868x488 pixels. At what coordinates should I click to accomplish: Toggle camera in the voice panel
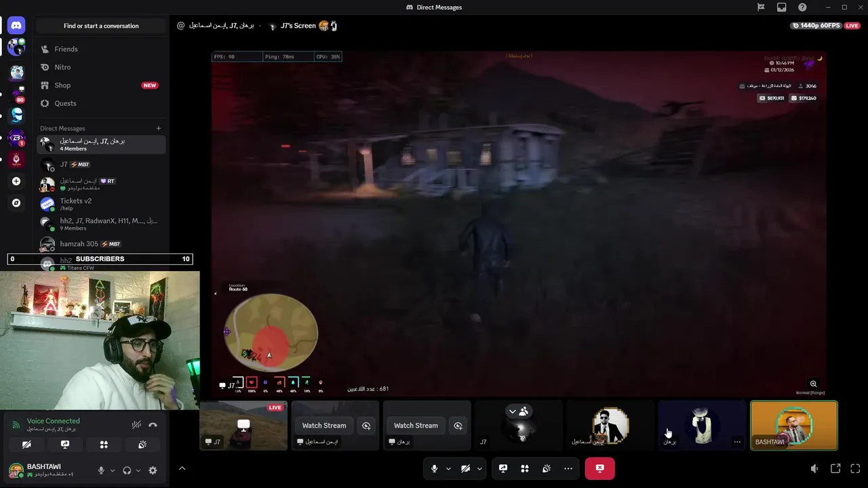pyautogui.click(x=26, y=445)
